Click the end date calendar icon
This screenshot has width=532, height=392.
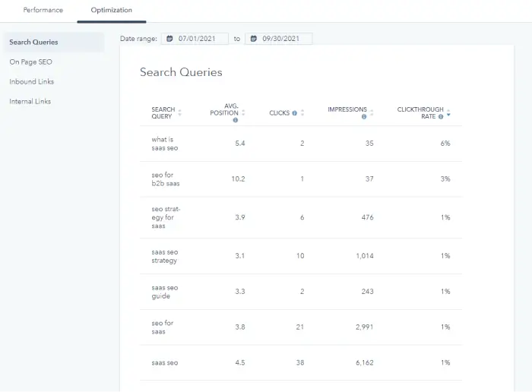(x=253, y=39)
